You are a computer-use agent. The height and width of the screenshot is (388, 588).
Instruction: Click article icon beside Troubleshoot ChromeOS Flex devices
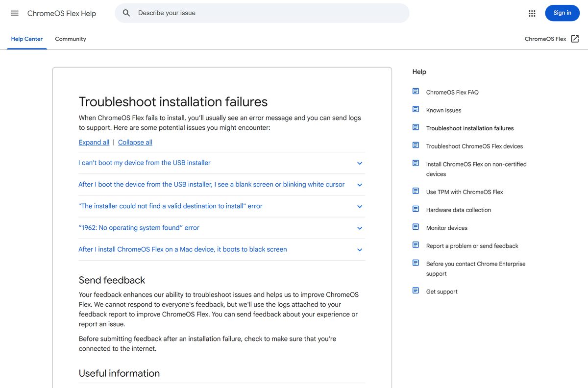coord(416,145)
